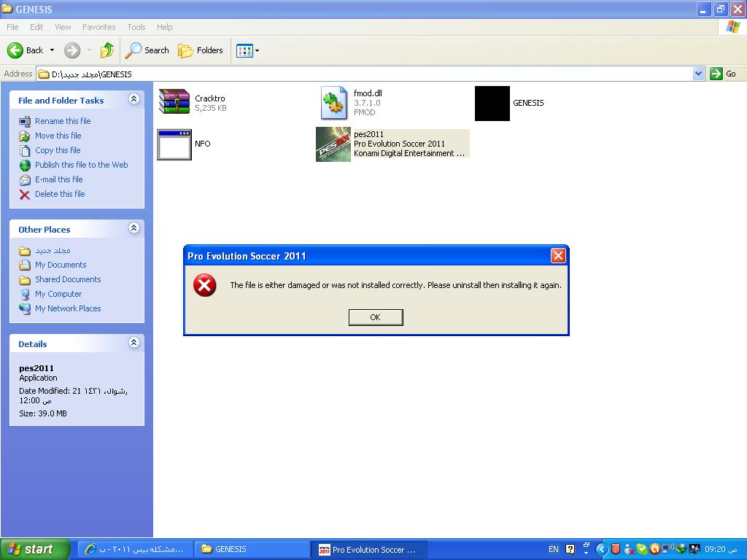Open the Search pane
This screenshot has height=560, width=747.
point(147,50)
